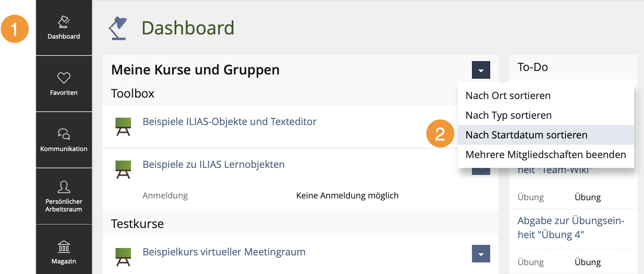Open Beispiele zu ILIAS Lernobjekten course link
The width and height of the screenshot is (644, 274).
[x=213, y=164]
